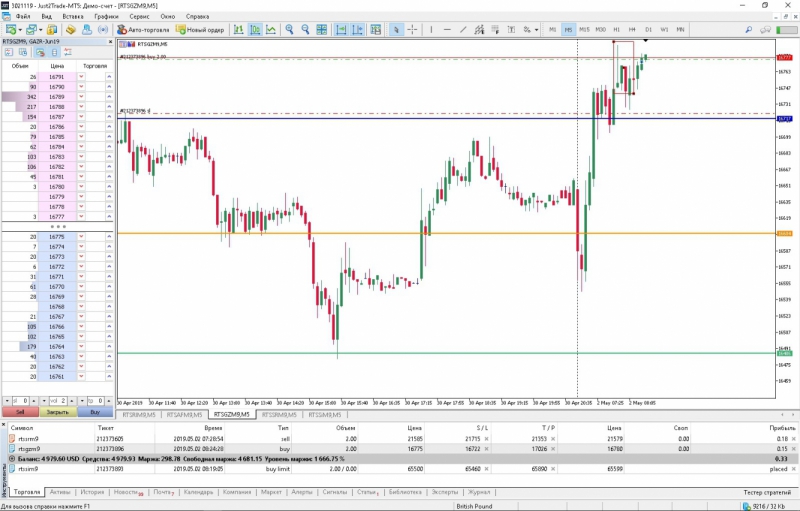Image resolution: width=800 pixels, height=511 pixels.
Task: Switch to the История tab
Action: (92, 492)
